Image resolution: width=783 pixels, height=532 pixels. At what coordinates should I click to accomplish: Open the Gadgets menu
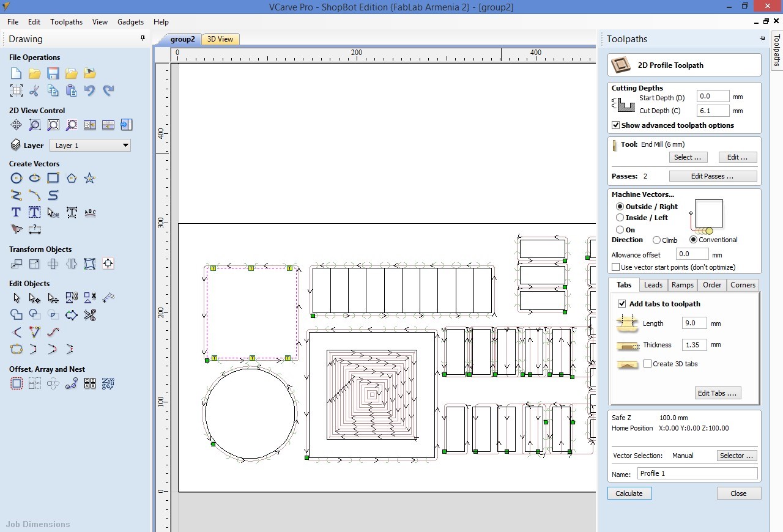pyautogui.click(x=130, y=21)
